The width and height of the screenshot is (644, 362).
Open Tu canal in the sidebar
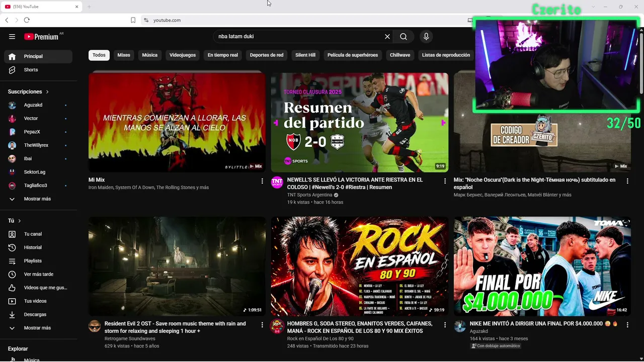click(38, 234)
